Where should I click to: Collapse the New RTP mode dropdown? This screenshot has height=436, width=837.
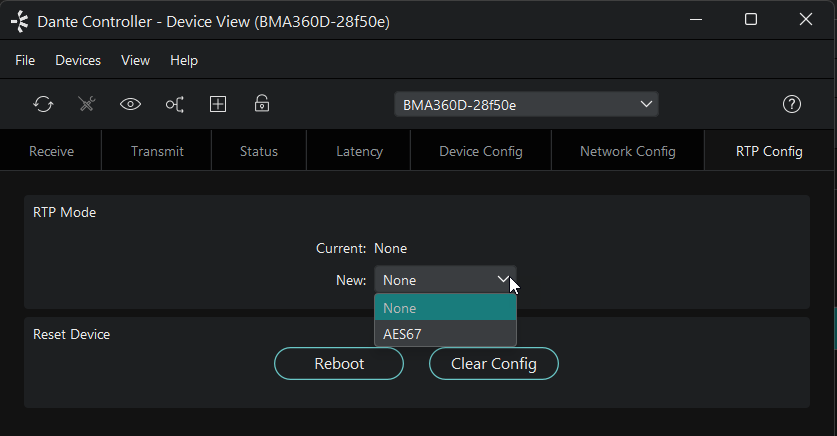(x=445, y=280)
